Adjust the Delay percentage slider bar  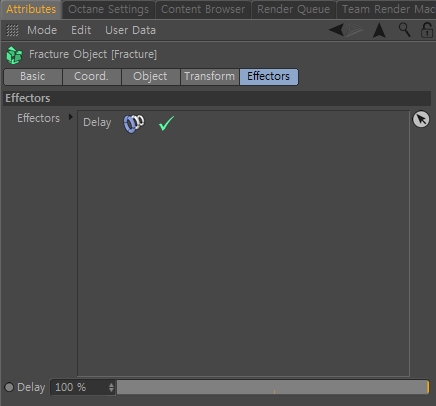(273, 387)
